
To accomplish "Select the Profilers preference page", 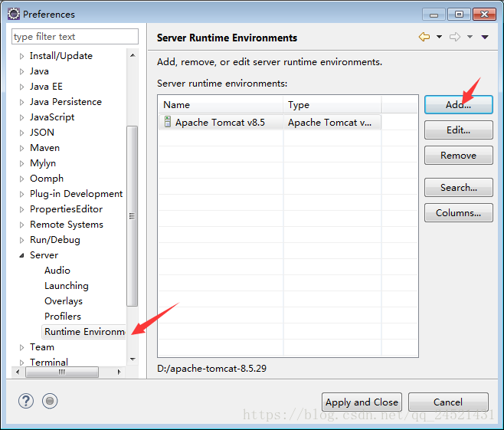I will click(63, 316).
